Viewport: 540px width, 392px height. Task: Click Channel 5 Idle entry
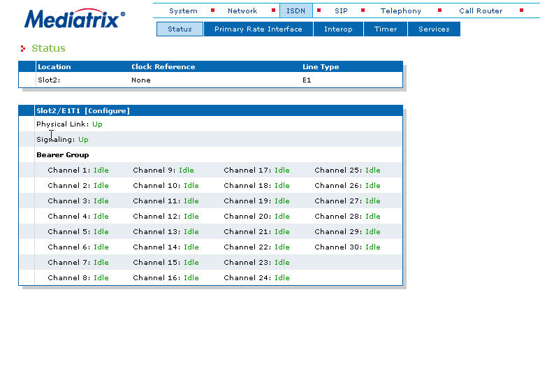point(78,231)
